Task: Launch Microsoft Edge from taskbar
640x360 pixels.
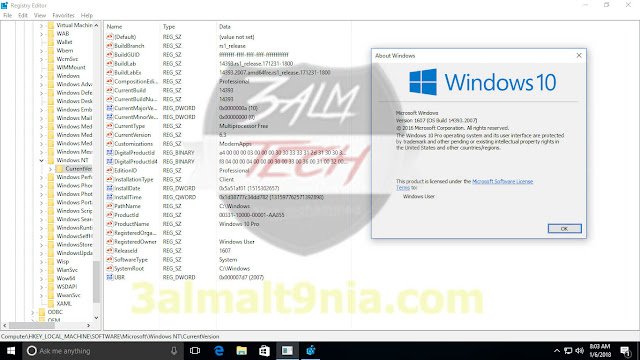Action: [x=219, y=351]
